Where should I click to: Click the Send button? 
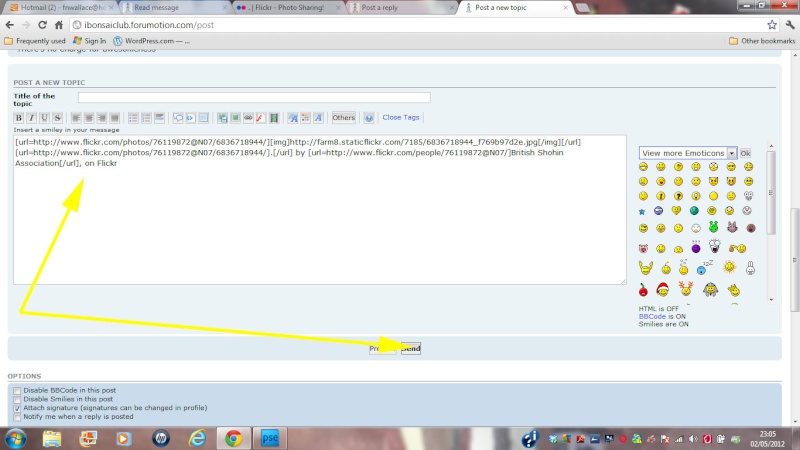point(411,348)
